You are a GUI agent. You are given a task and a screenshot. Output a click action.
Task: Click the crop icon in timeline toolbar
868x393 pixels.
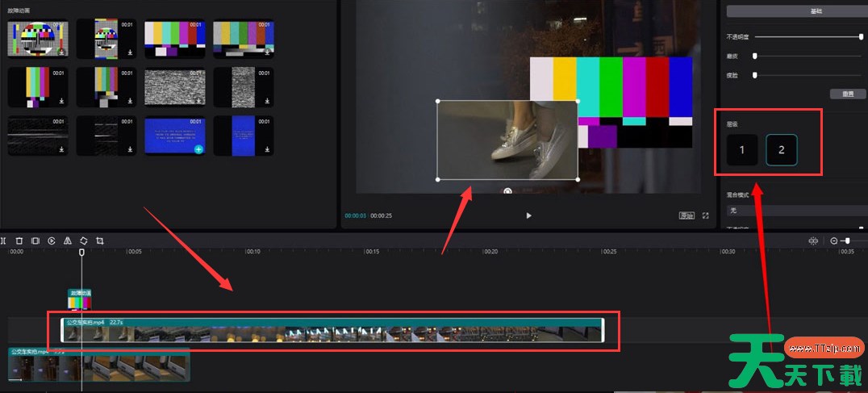coord(100,240)
